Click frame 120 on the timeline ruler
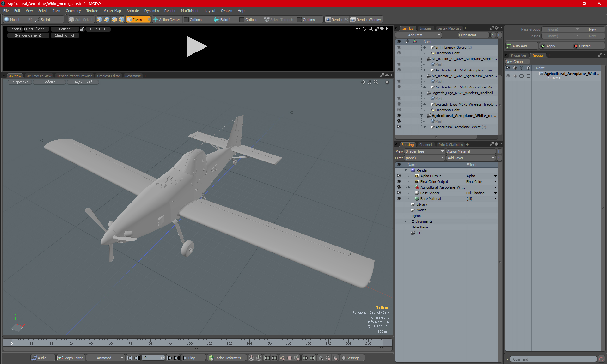The width and height of the screenshot is (607, 364). click(210, 343)
